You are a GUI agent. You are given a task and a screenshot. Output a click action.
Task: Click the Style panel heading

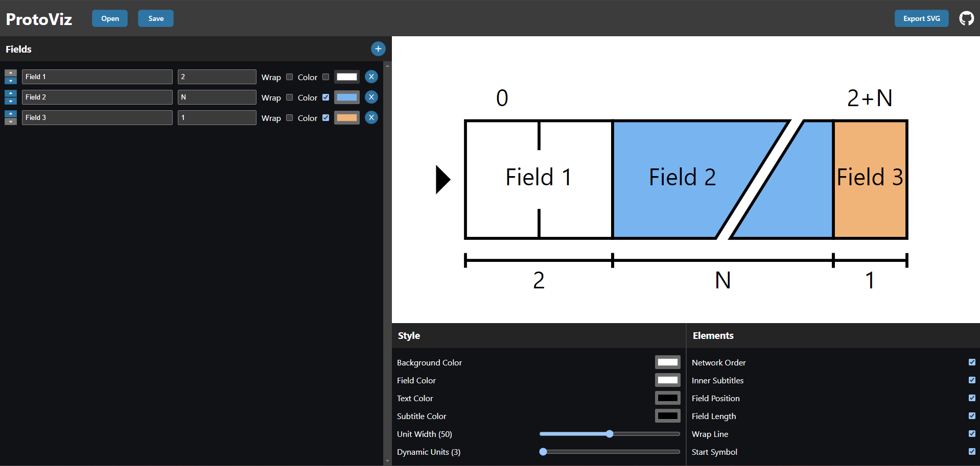(x=409, y=336)
